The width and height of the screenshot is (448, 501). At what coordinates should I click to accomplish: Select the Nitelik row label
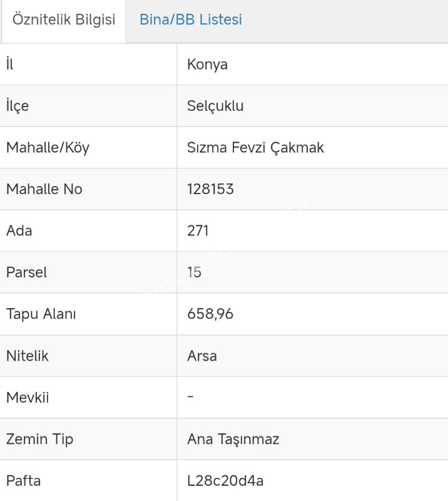pos(27,356)
